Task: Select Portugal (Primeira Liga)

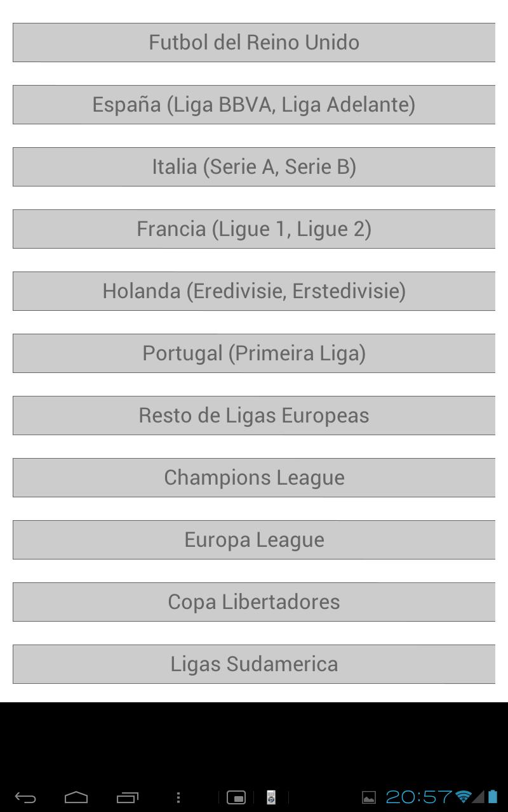Action: (x=254, y=353)
